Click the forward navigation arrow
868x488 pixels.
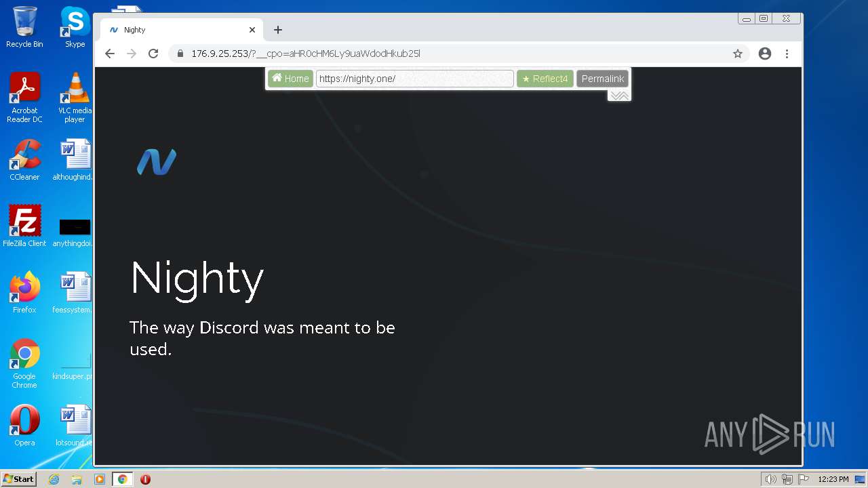[x=132, y=54]
